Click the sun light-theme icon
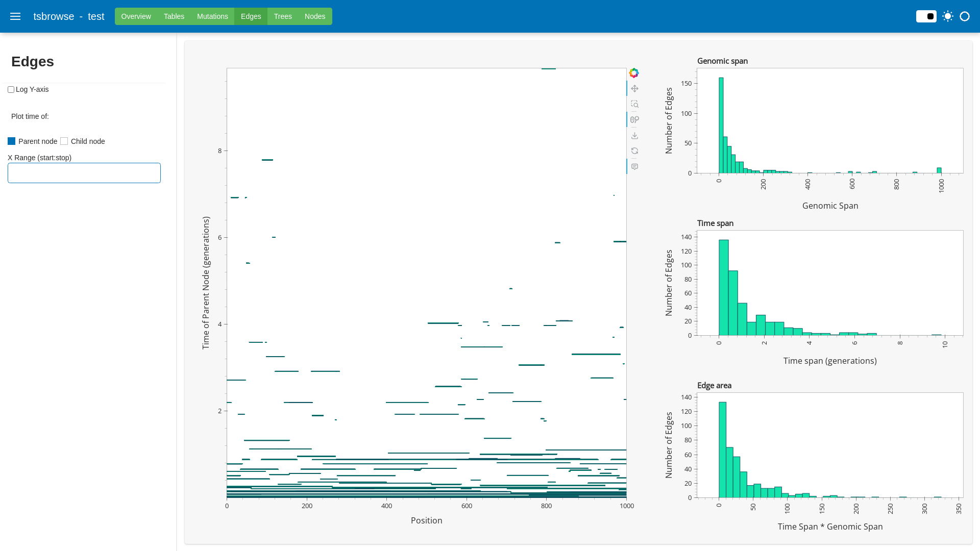This screenshot has width=980, height=551. point(948,16)
